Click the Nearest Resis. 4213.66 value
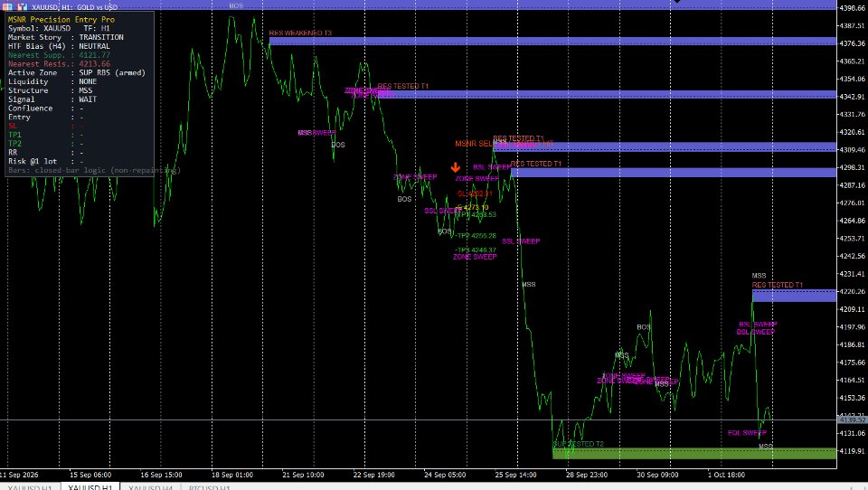The height and width of the screenshot is (490, 868). 95,63
